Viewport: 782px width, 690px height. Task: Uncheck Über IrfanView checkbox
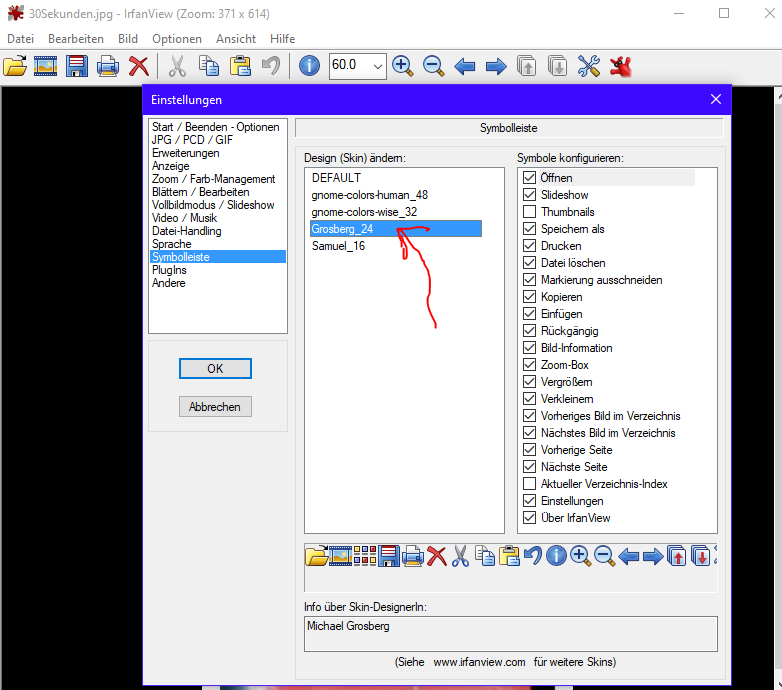point(529,518)
